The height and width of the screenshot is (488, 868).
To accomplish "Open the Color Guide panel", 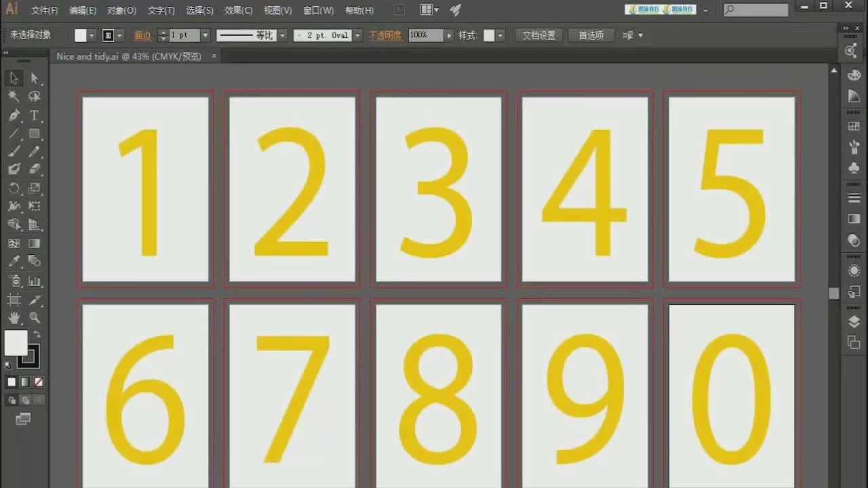I will point(854,97).
